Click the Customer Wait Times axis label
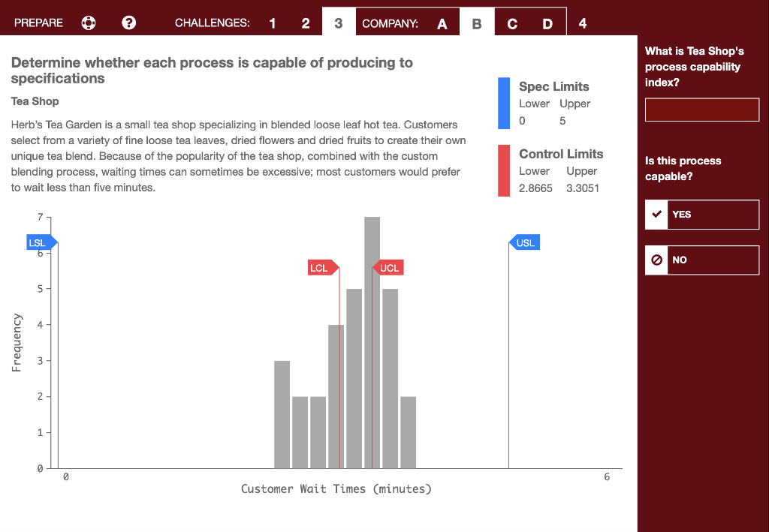Screen dimensions: 769x532 coord(336,489)
